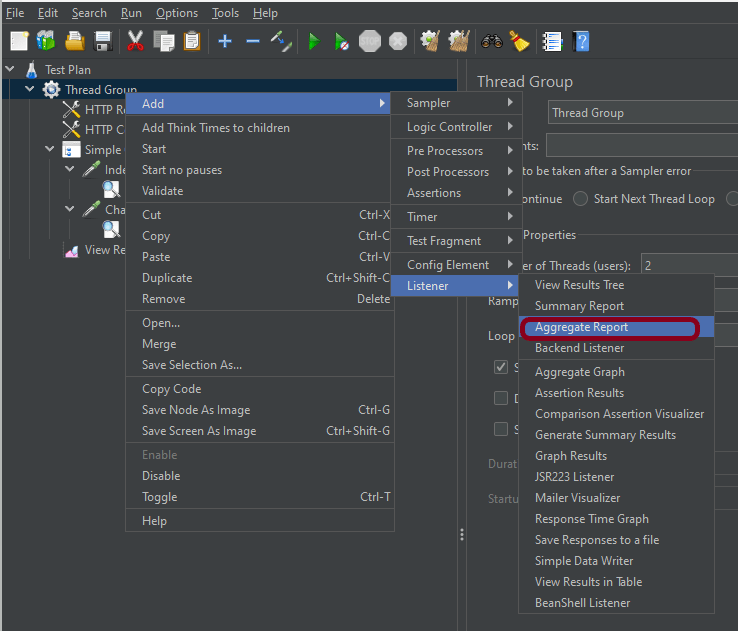Click the Number of Threads input field
This screenshot has height=631, width=738.
689,266
